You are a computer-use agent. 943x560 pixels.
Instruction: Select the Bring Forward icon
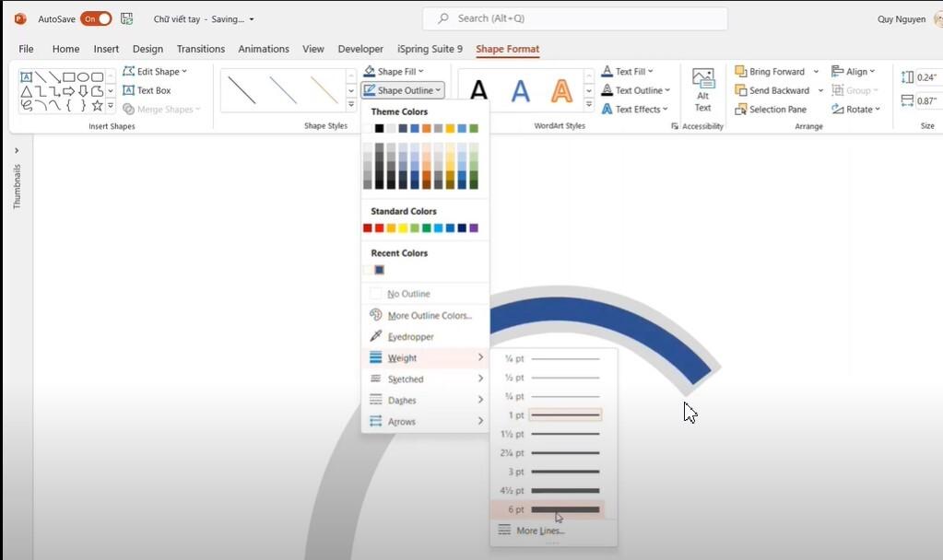coord(743,71)
